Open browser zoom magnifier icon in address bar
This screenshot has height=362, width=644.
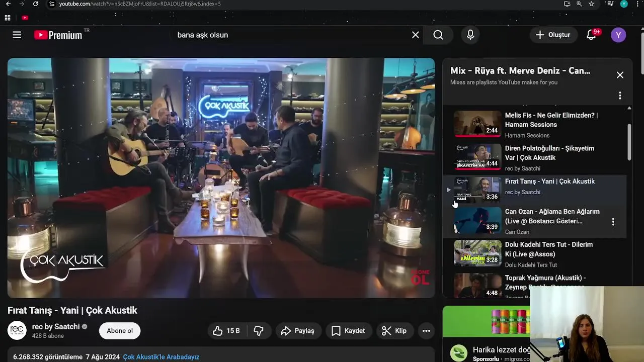pos(579,4)
